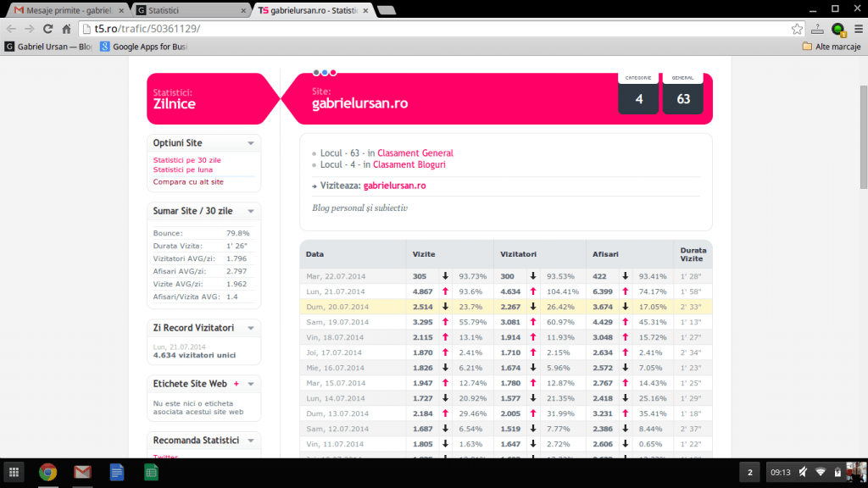Open Gmail from the shelf
The height and width of the screenshot is (488, 868).
click(82, 473)
